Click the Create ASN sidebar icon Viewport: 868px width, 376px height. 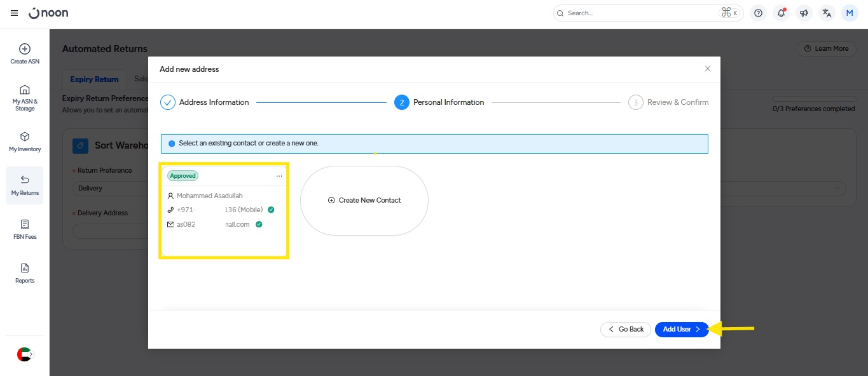point(25,53)
